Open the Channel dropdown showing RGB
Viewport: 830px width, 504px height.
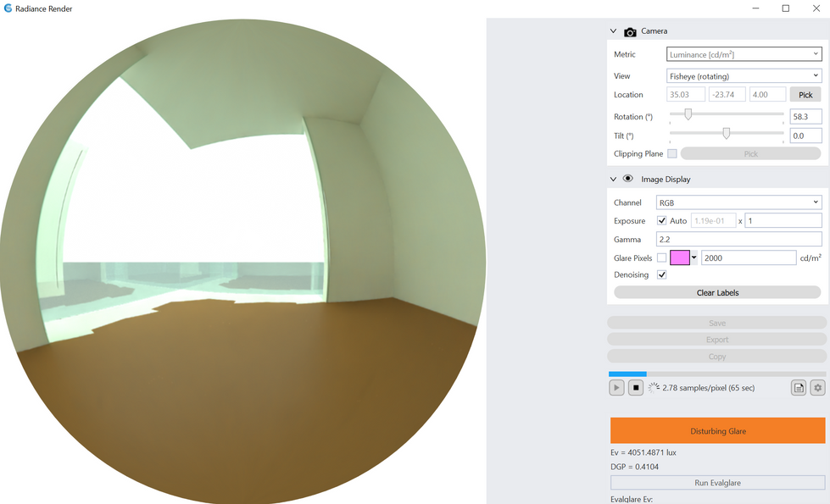pos(738,202)
